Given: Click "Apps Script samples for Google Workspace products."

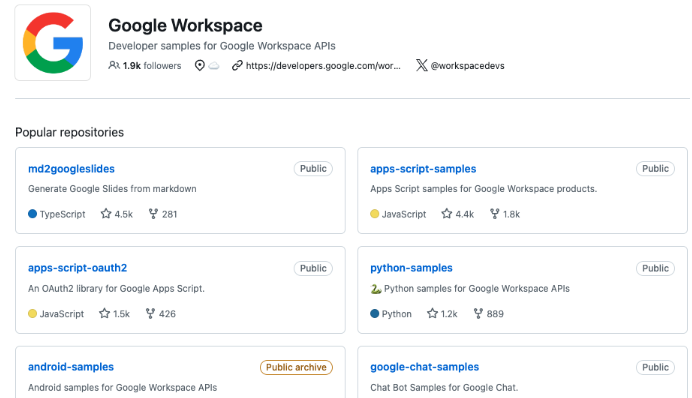Looking at the screenshot, I should tap(483, 189).
